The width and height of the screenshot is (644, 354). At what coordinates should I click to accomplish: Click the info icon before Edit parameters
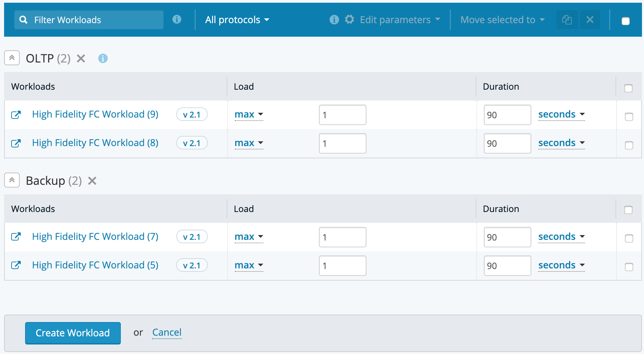pyautogui.click(x=334, y=20)
